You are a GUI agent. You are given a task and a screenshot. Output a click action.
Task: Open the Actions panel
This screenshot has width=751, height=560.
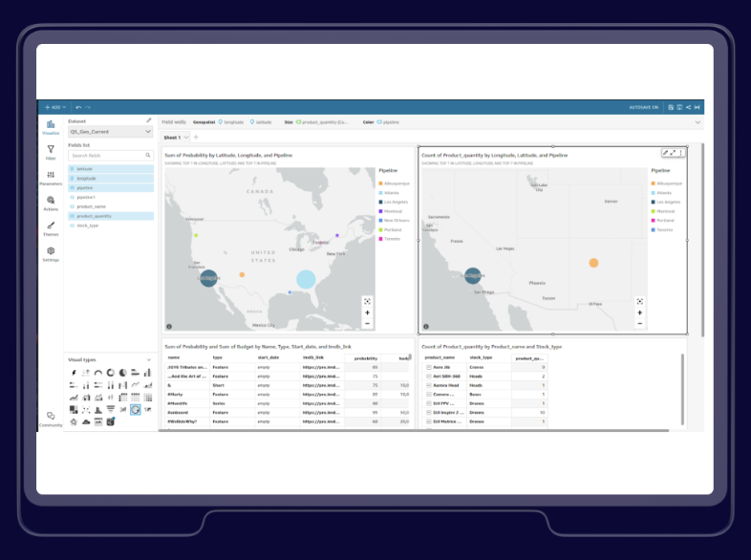[x=51, y=204]
